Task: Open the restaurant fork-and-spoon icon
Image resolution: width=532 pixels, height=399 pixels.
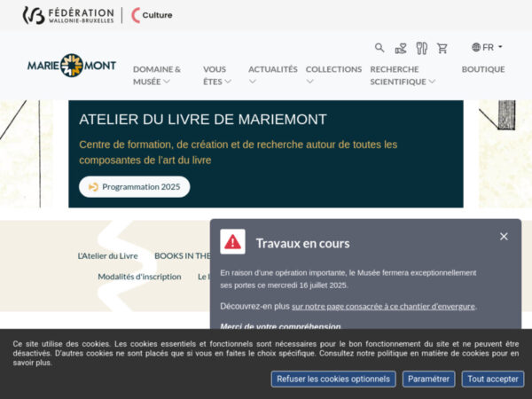Action: coord(421,48)
